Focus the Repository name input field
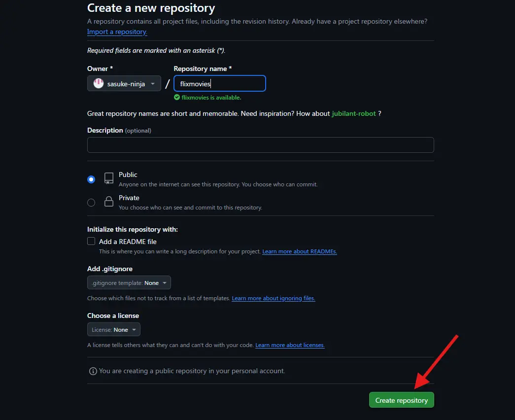The width and height of the screenshot is (515, 420). pos(220,83)
